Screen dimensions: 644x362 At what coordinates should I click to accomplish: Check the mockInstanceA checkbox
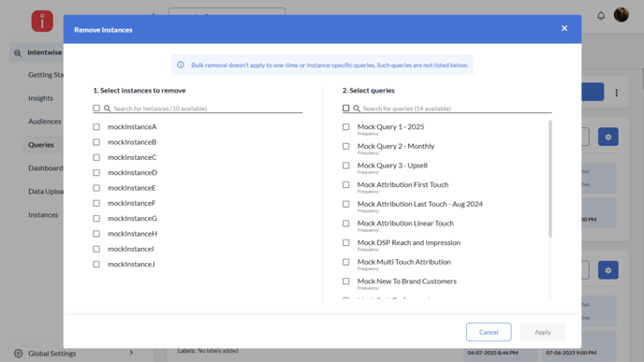[96, 127]
